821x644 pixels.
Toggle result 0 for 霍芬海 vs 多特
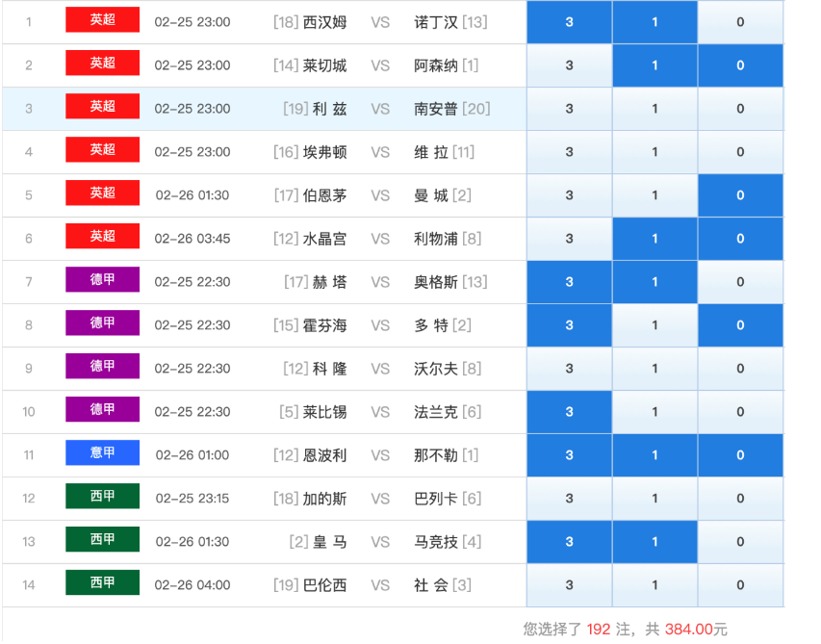(740, 325)
